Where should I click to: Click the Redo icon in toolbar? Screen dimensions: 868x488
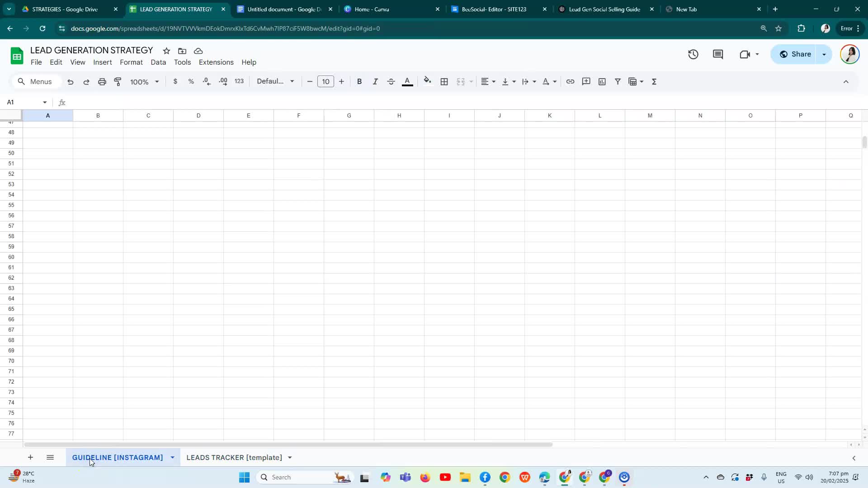[x=86, y=82]
